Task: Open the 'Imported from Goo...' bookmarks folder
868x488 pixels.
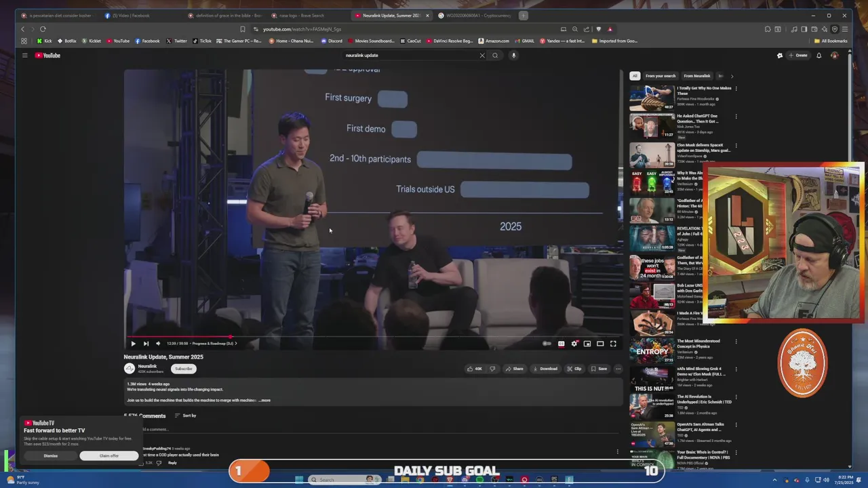Action: point(614,41)
